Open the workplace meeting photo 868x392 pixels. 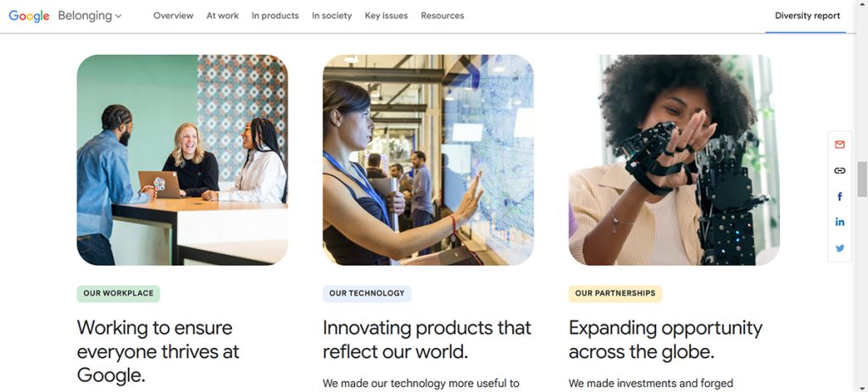tap(182, 160)
